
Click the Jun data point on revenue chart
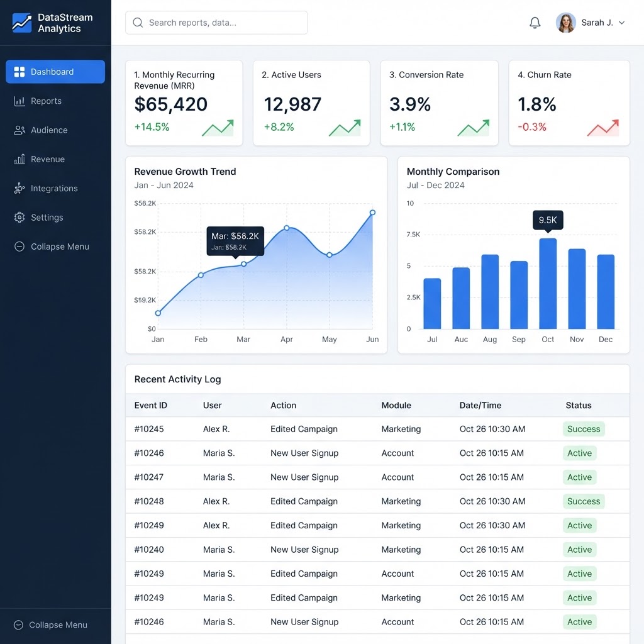coord(372,213)
